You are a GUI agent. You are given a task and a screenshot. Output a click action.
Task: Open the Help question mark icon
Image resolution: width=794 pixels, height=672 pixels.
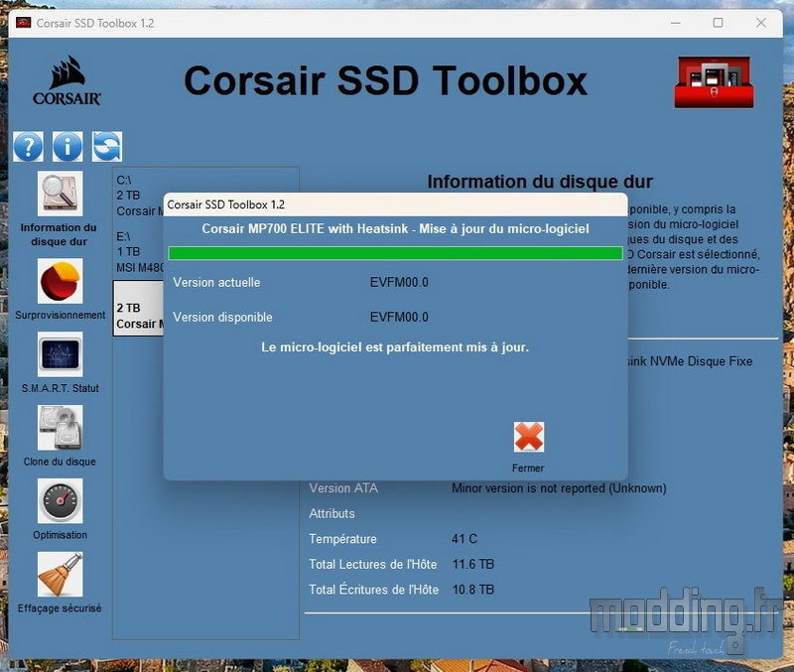(29, 147)
